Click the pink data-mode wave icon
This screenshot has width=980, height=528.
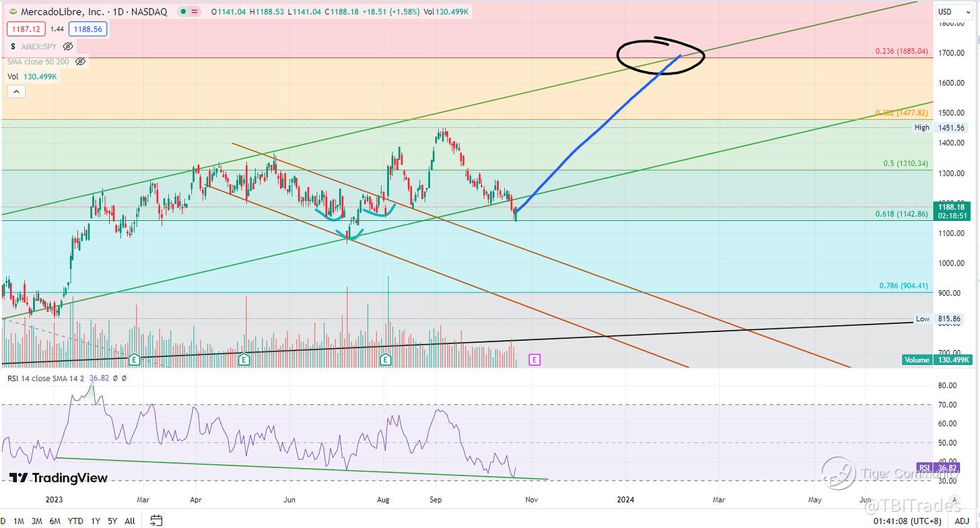[195, 12]
